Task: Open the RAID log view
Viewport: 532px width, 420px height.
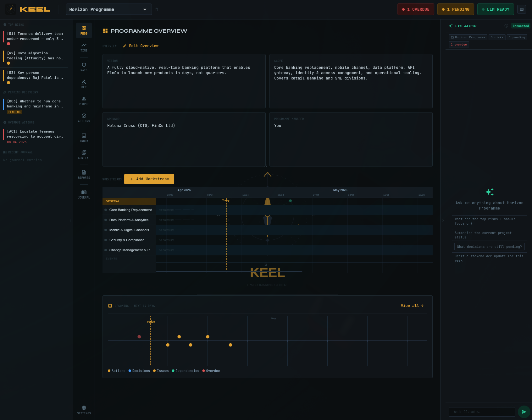Action: [84, 67]
